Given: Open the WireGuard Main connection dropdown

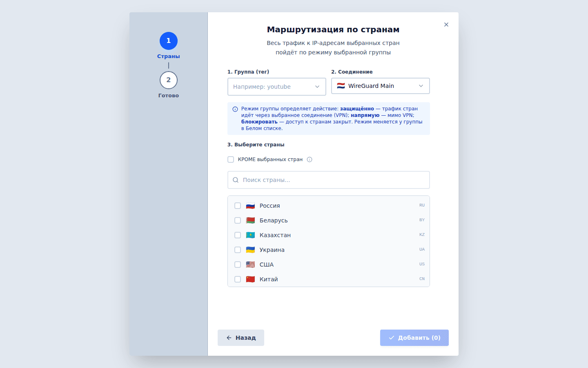Looking at the screenshot, I should pos(381,86).
